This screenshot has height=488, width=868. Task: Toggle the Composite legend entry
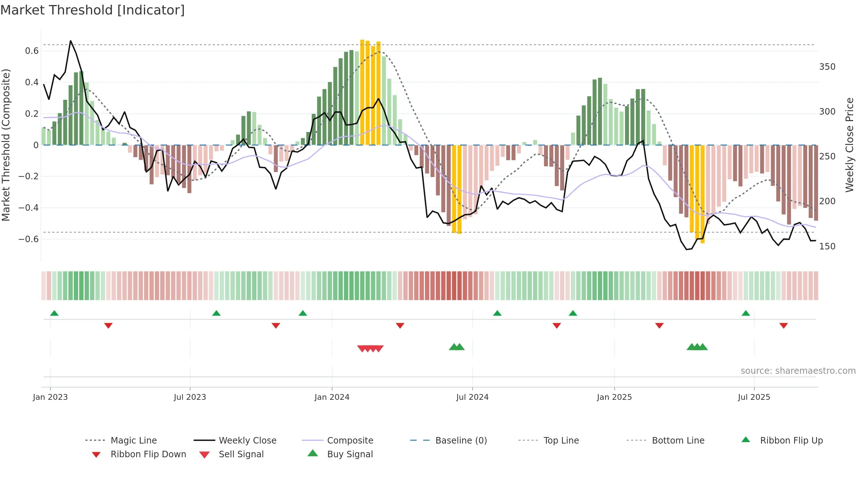[337, 440]
